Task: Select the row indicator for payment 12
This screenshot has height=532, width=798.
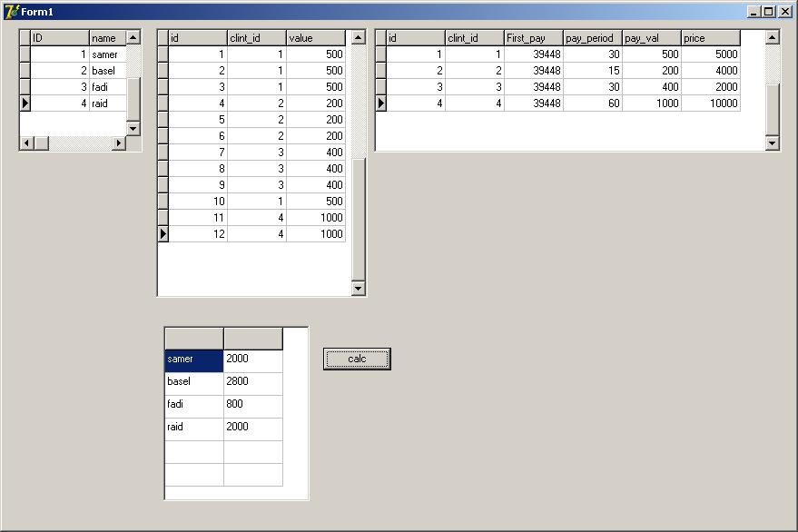Action: coord(163,233)
